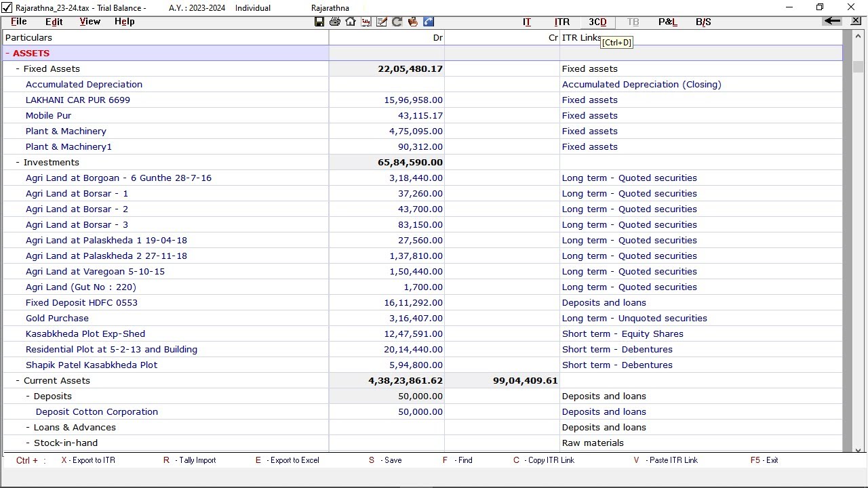This screenshot has width=868, height=488.
Task: Open the View menu
Action: pos(90,22)
